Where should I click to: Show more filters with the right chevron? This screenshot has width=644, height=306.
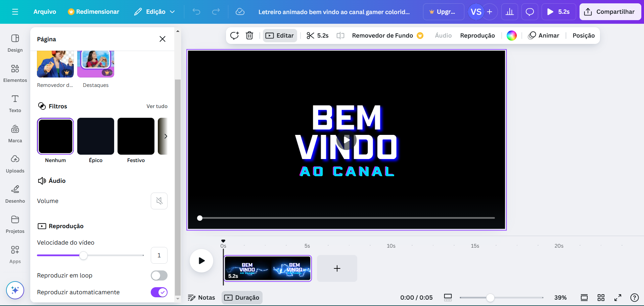[x=166, y=136]
